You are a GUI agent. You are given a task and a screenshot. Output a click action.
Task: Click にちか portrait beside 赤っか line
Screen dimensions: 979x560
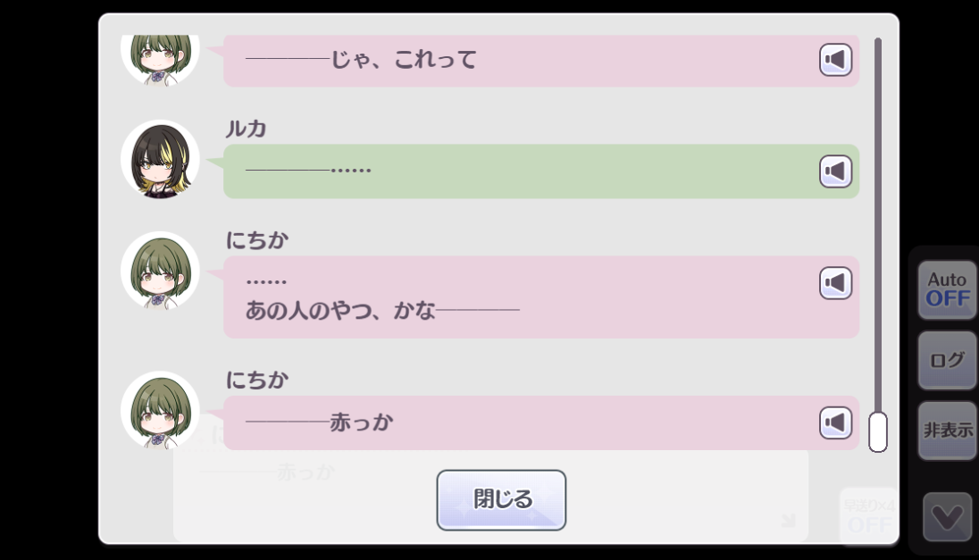160,410
